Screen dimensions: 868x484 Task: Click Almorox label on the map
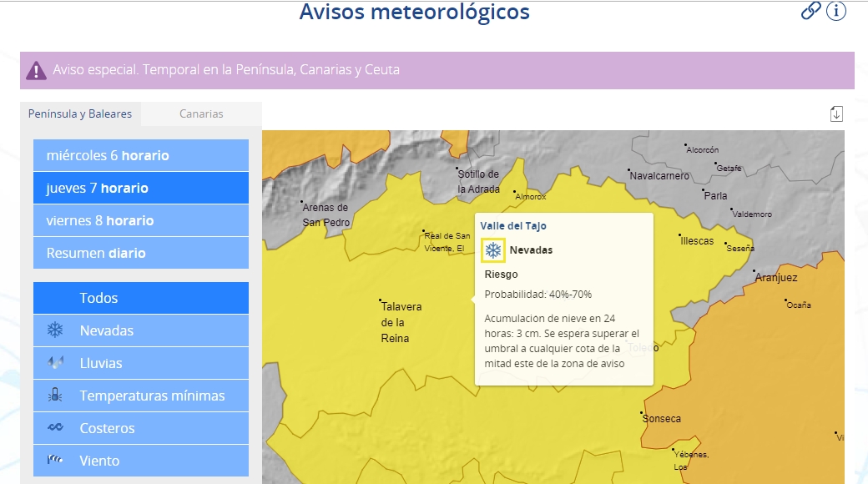tap(530, 197)
